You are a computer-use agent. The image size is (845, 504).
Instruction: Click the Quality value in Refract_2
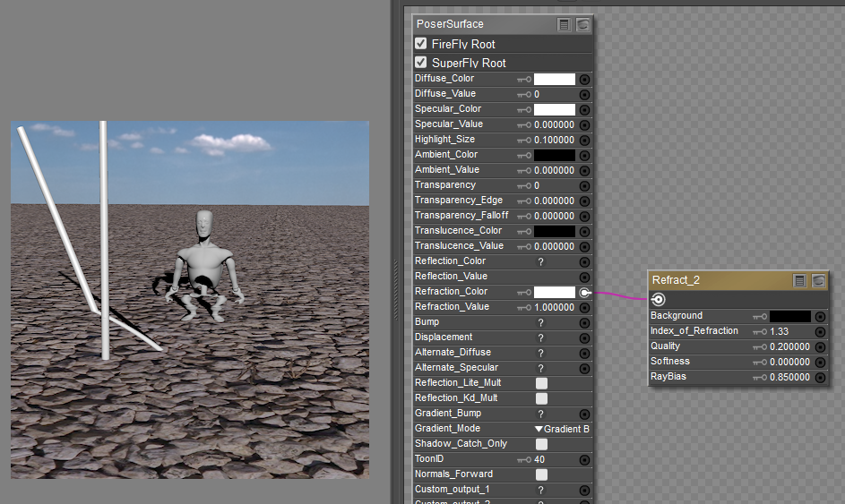791,346
